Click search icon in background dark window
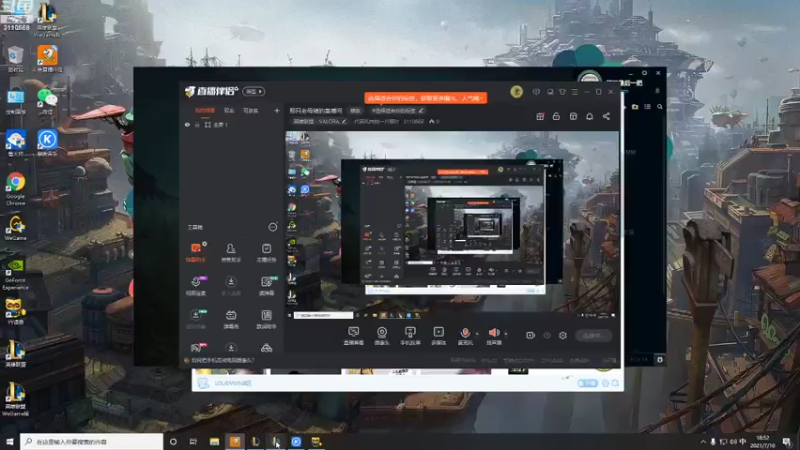800x450 pixels. coord(660,107)
